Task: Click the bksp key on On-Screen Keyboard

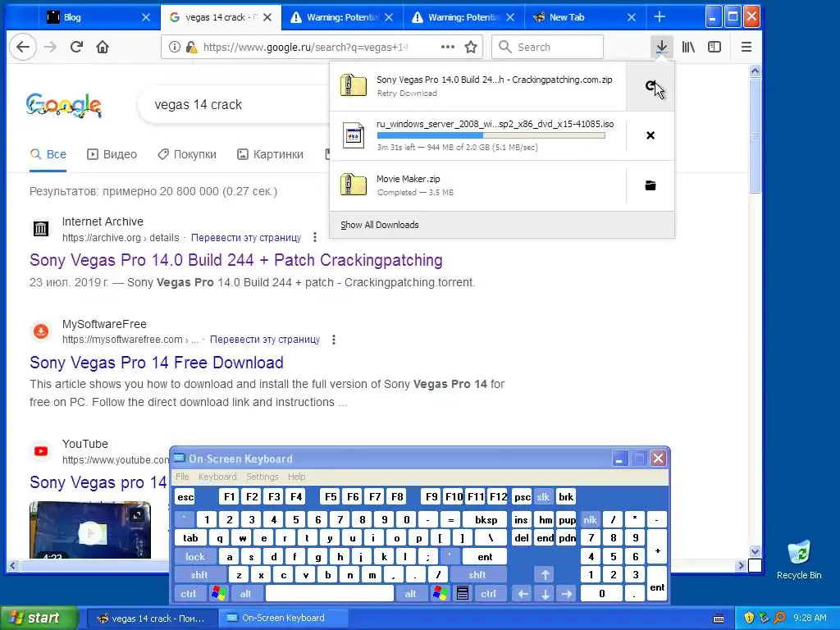Action: (x=486, y=519)
